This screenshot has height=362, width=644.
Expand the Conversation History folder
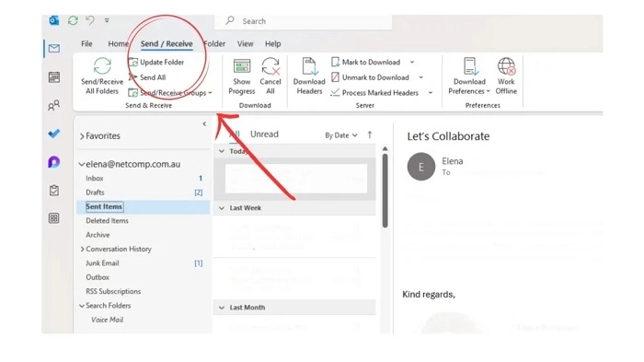82,249
